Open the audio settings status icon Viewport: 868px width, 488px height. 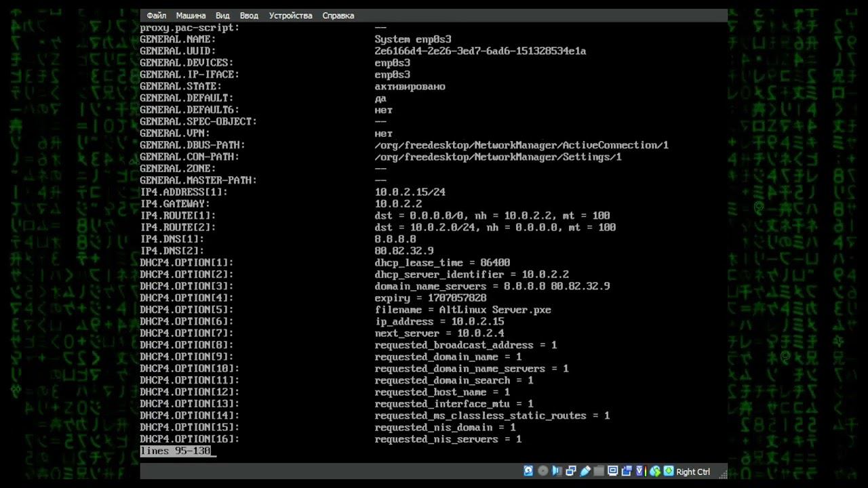[x=557, y=471]
